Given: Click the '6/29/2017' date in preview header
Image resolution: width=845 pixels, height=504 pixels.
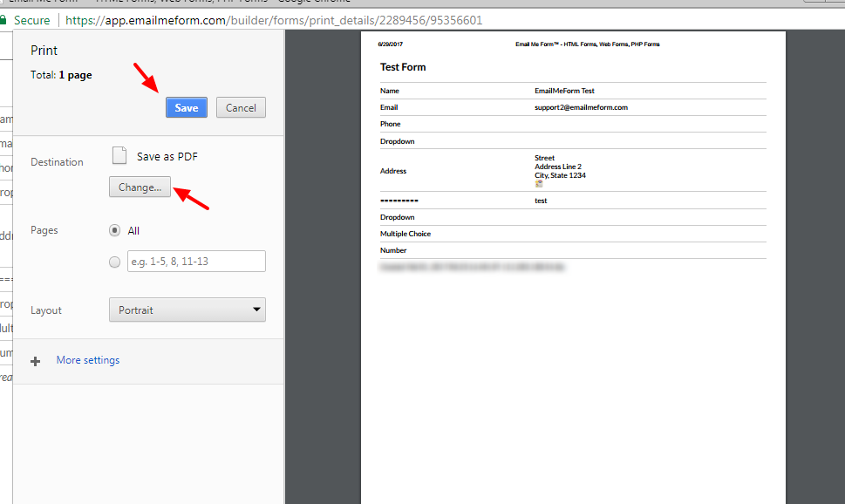Looking at the screenshot, I should 390,44.
